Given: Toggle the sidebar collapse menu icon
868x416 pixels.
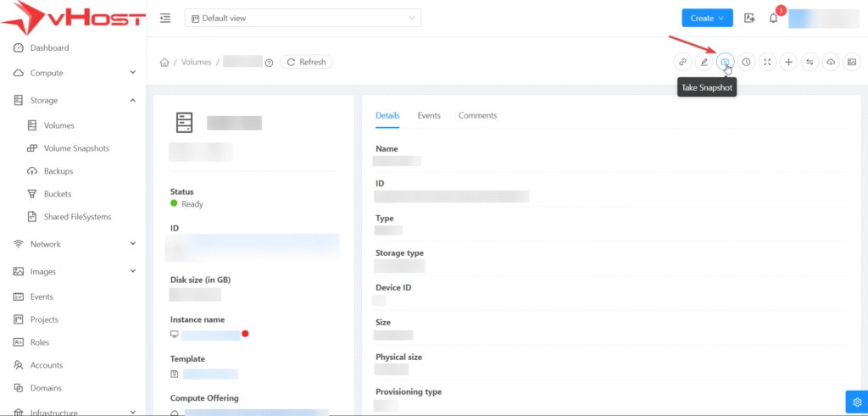Looking at the screenshot, I should tap(165, 18).
